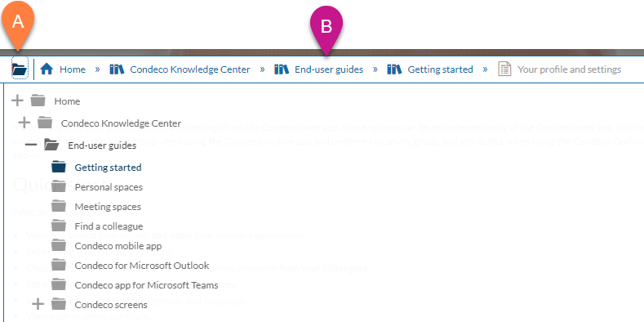Image resolution: width=644 pixels, height=322 pixels.
Task: Open Condeco mobile app tree item
Action: click(x=116, y=246)
